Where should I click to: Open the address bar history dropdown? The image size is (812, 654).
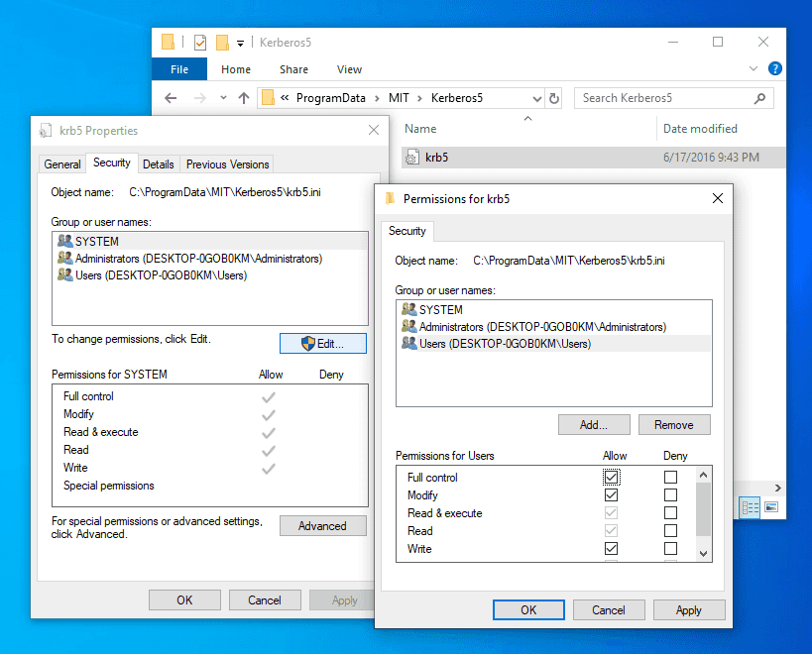[537, 98]
